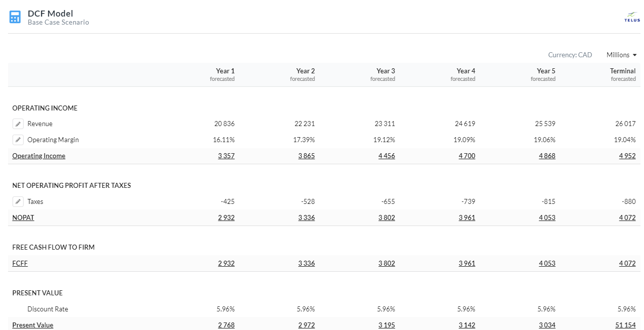Click the edit pencil next to Taxes

pos(18,202)
